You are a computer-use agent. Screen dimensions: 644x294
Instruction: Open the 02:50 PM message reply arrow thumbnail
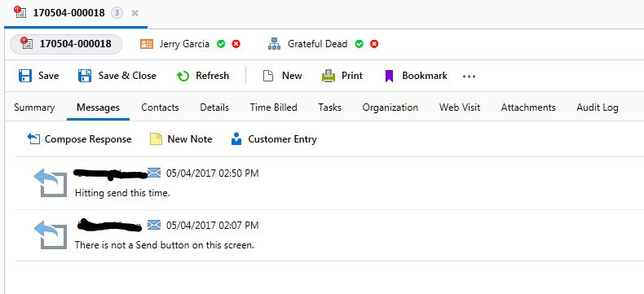[51, 182]
